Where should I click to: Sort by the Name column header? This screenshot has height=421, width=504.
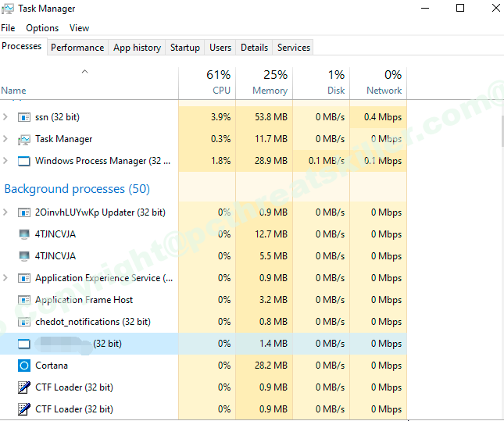point(89,84)
